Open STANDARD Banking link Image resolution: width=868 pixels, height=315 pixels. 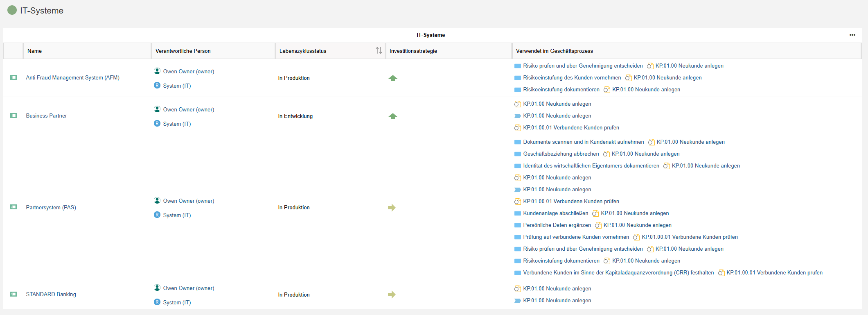point(51,294)
